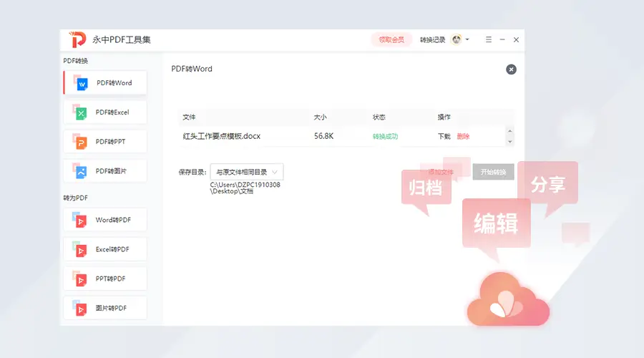
Task: Select the PDF转图片 tool
Action: tap(105, 171)
